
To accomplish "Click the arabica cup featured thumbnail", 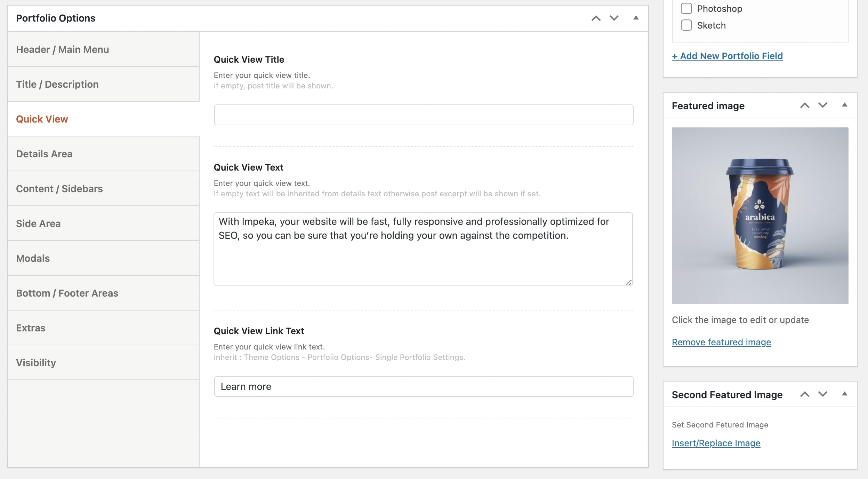I will click(760, 216).
